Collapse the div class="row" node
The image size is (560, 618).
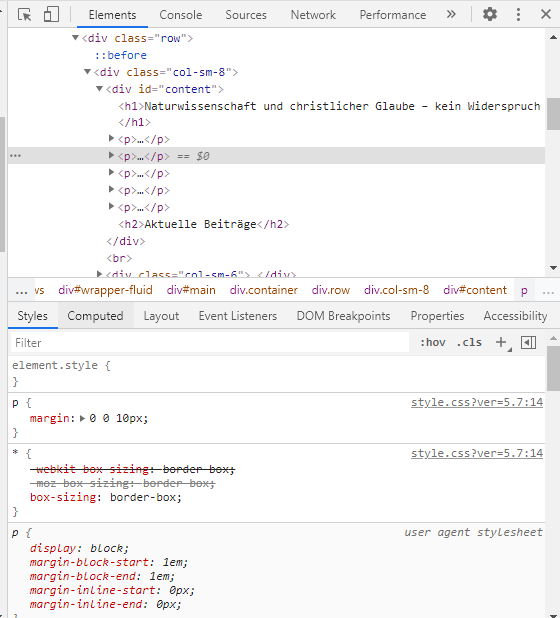tap(75, 38)
